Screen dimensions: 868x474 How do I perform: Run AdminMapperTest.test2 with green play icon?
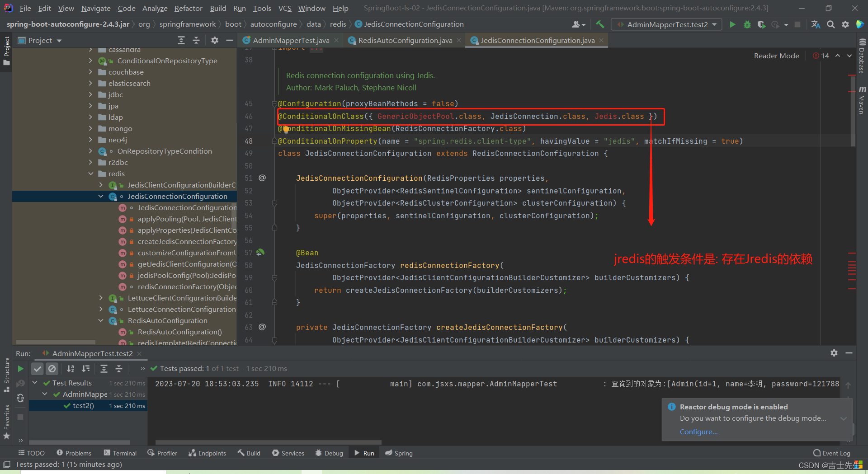coord(732,24)
